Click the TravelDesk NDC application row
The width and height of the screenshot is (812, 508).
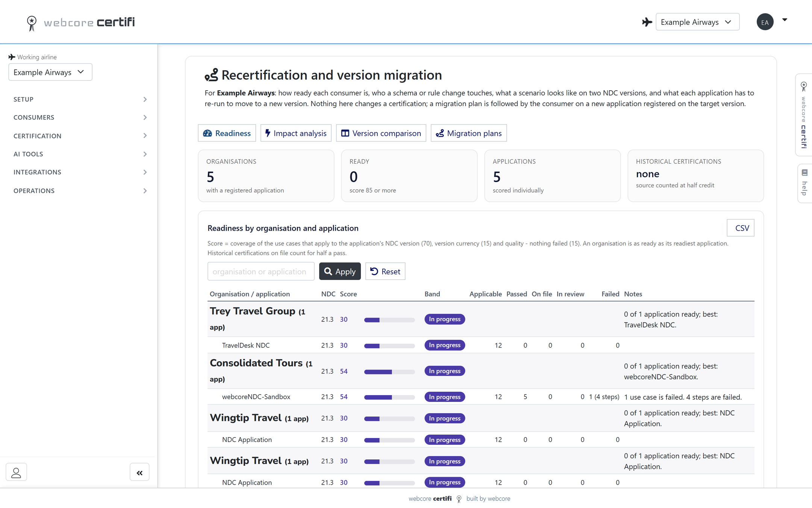tap(481, 345)
